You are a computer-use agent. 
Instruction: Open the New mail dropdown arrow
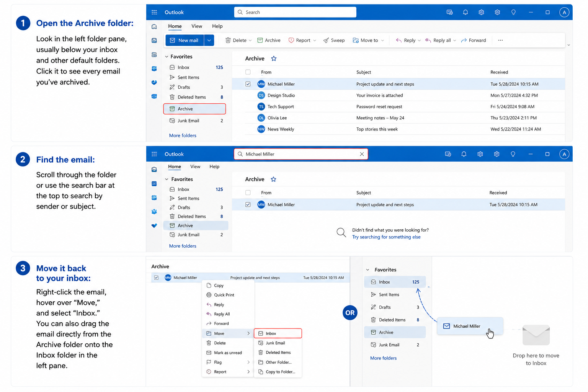coord(209,40)
